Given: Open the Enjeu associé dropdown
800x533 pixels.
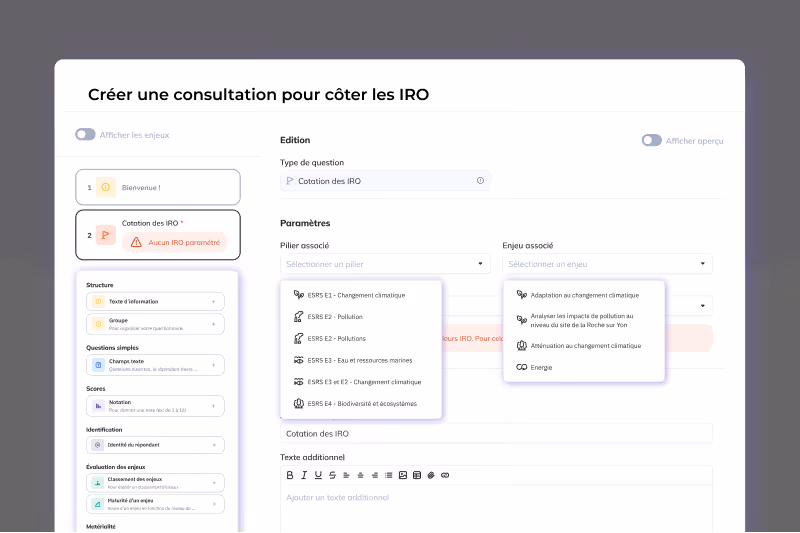Looking at the screenshot, I should [607, 264].
